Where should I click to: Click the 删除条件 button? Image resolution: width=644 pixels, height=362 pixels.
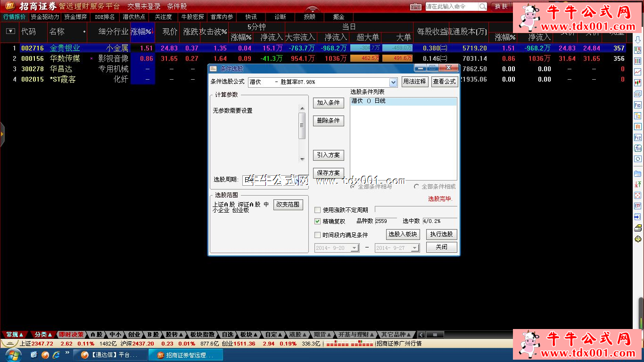coord(329,121)
